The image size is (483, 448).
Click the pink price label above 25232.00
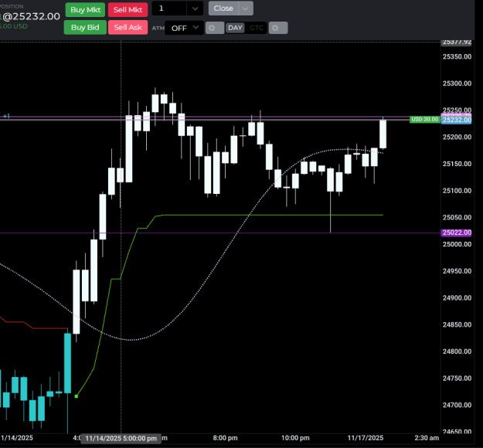[457, 115]
